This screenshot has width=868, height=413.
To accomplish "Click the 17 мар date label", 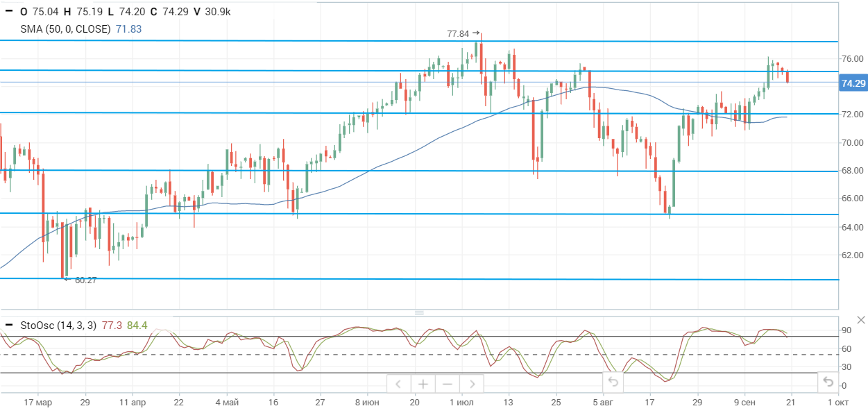I will pos(37,403).
